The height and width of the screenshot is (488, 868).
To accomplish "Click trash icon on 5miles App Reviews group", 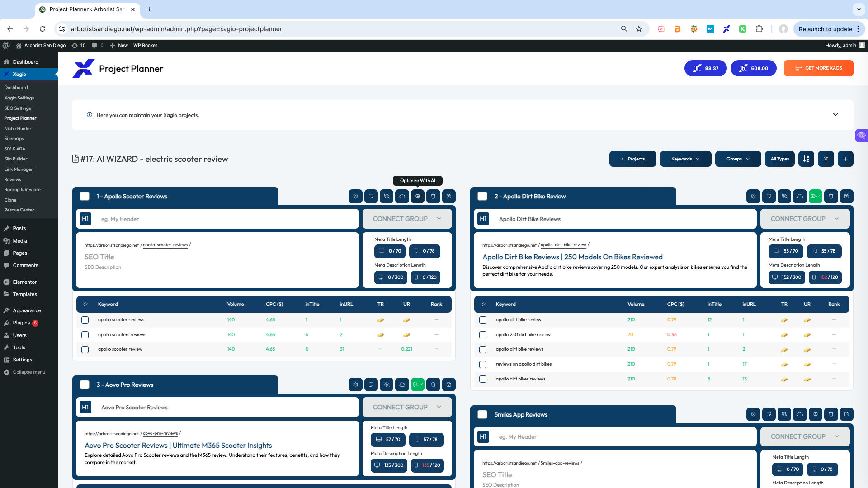I will (x=831, y=414).
